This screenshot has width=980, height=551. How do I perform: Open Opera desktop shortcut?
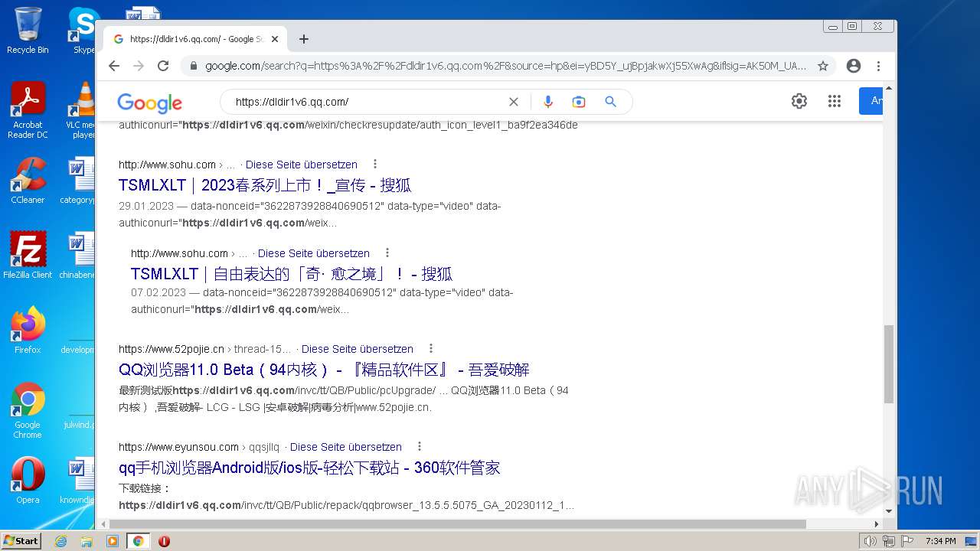[28, 481]
